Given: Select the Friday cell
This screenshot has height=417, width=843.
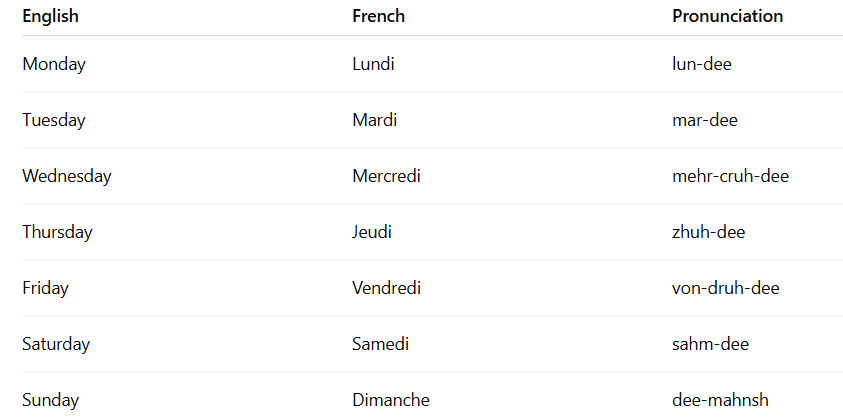Looking at the screenshot, I should pos(46,288).
